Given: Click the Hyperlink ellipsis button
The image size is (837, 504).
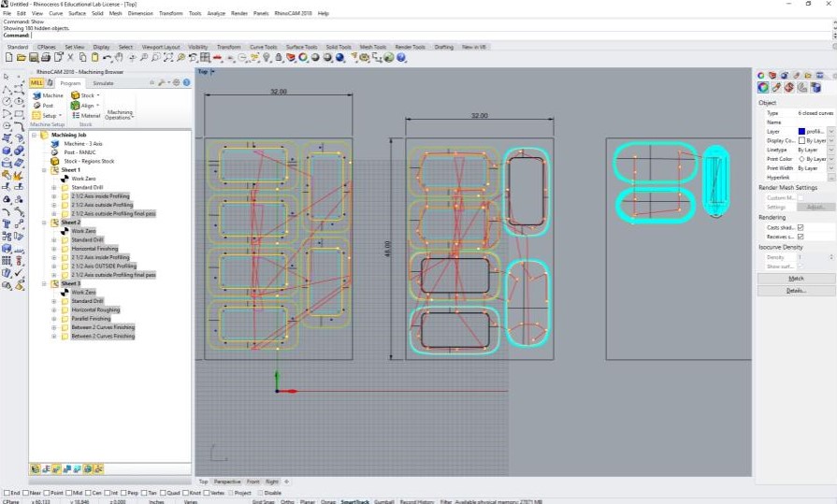Looking at the screenshot, I should [831, 177].
